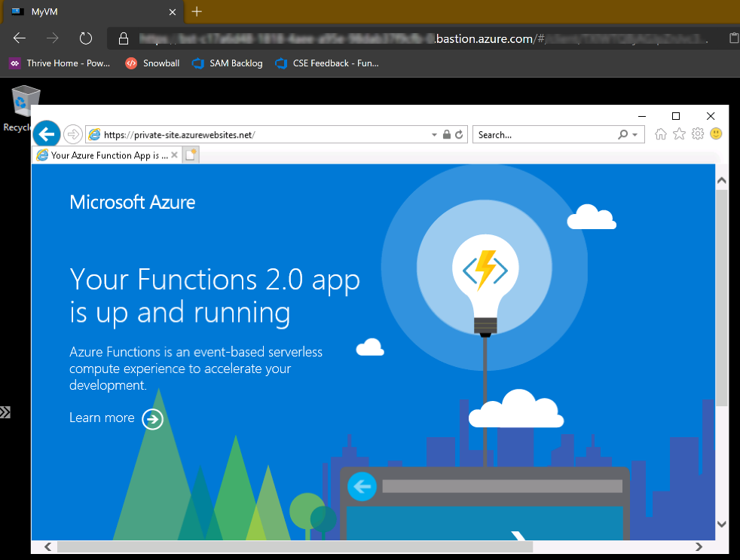Select the MyVM tab
Screen dimensions: 740x560
93,12
